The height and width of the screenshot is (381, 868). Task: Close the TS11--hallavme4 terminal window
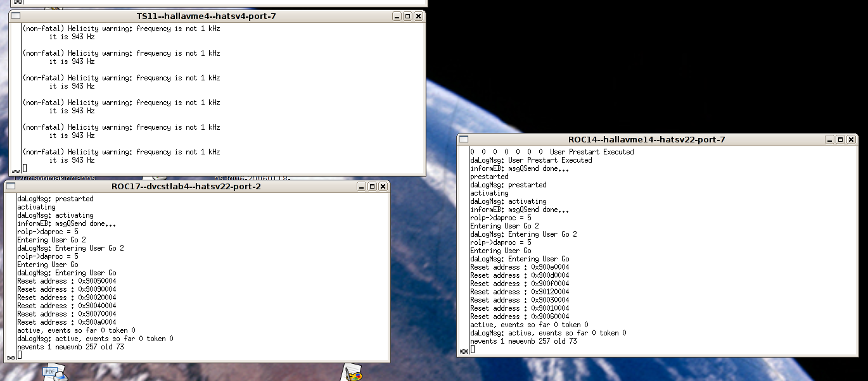pyautogui.click(x=418, y=16)
